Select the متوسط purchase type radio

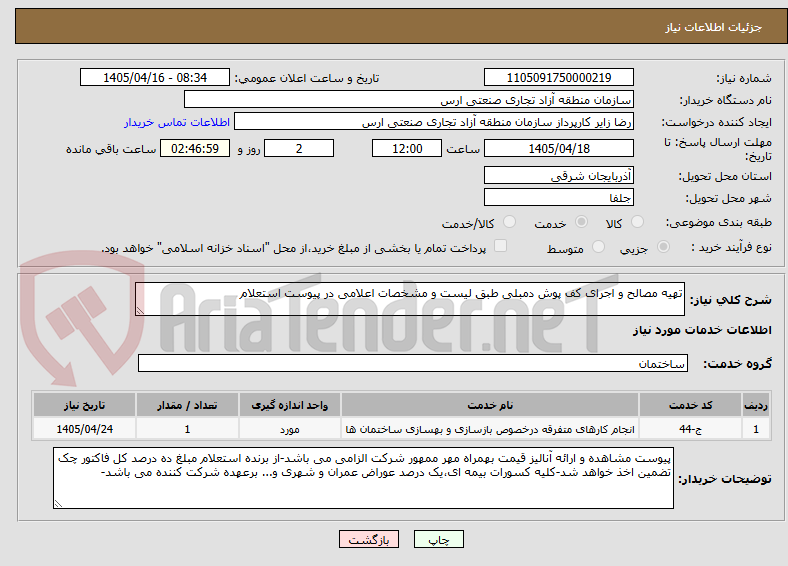tap(598, 247)
